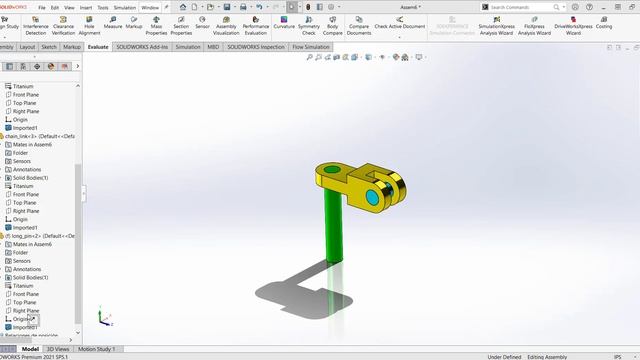The width and height of the screenshot is (640, 360).
Task: Switch to 3D Views bottom tab
Action: 58,349
